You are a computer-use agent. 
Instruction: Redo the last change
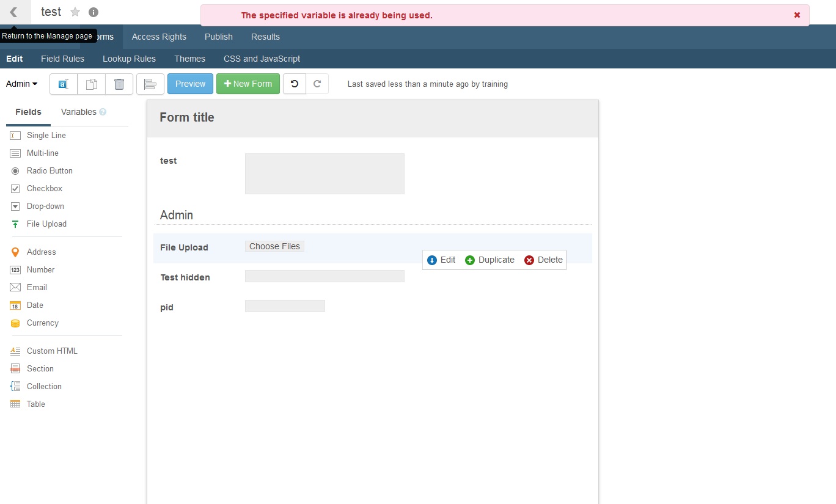[317, 84]
